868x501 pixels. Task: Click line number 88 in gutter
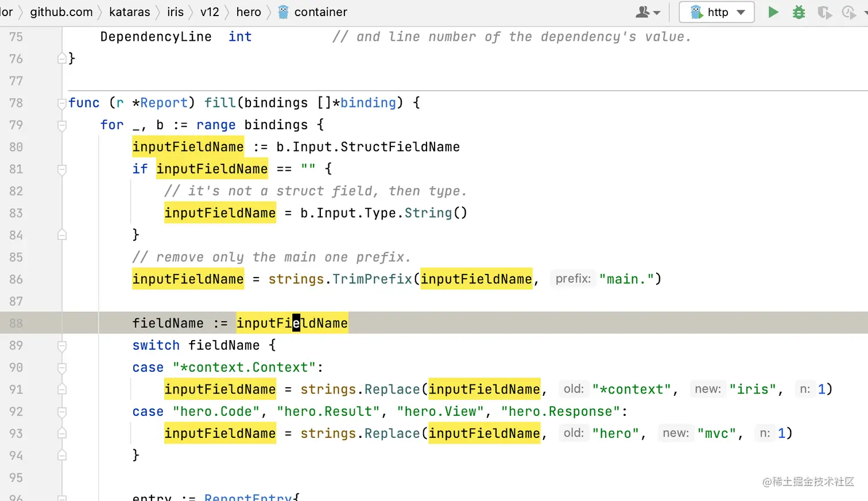point(16,323)
